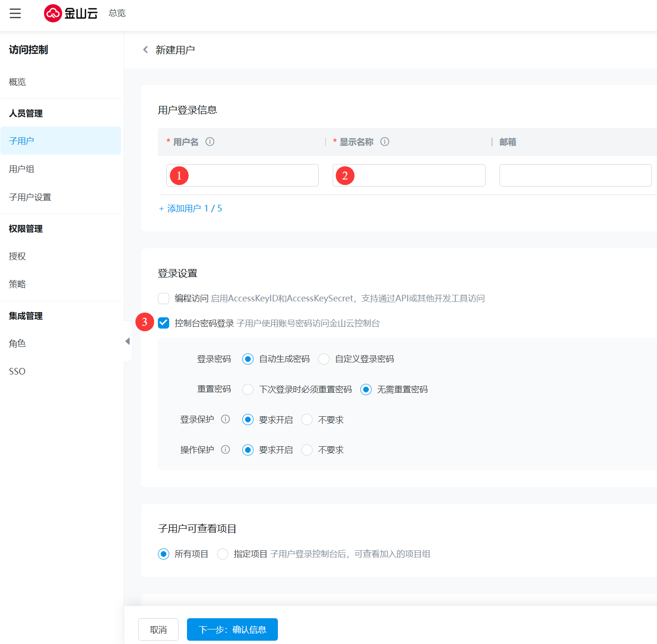The image size is (657, 644).
Task: Click the 下一步：确认信息 button
Action: [x=232, y=629]
